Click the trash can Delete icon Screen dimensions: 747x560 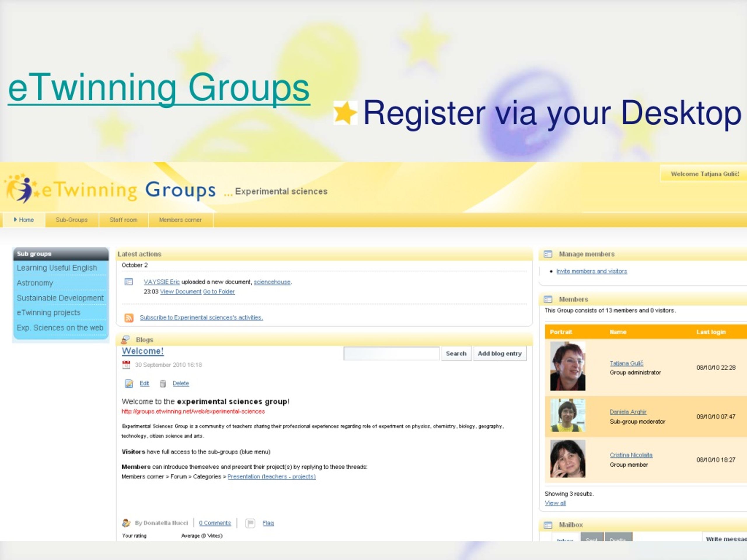(x=163, y=384)
